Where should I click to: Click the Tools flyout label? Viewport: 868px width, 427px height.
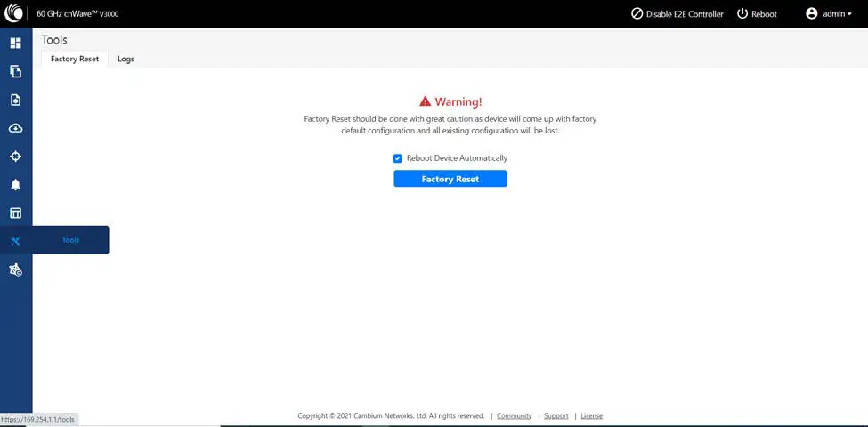pos(70,240)
